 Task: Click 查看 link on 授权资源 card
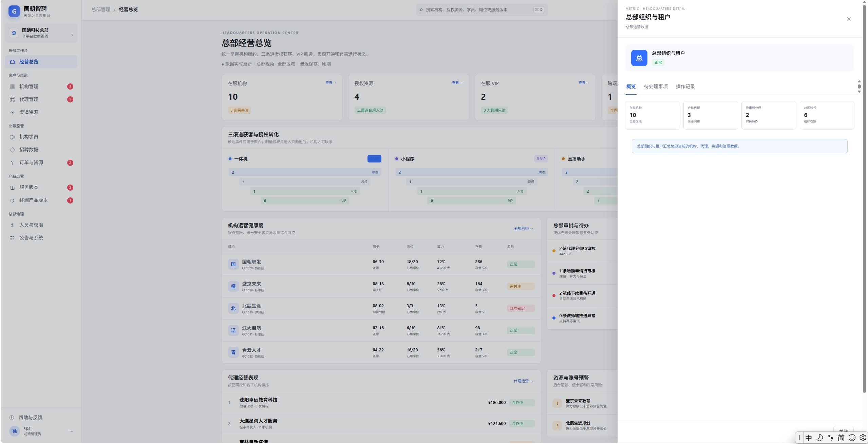[457, 83]
